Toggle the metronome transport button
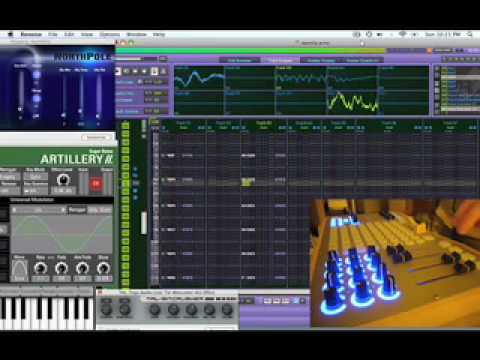 click(163, 71)
